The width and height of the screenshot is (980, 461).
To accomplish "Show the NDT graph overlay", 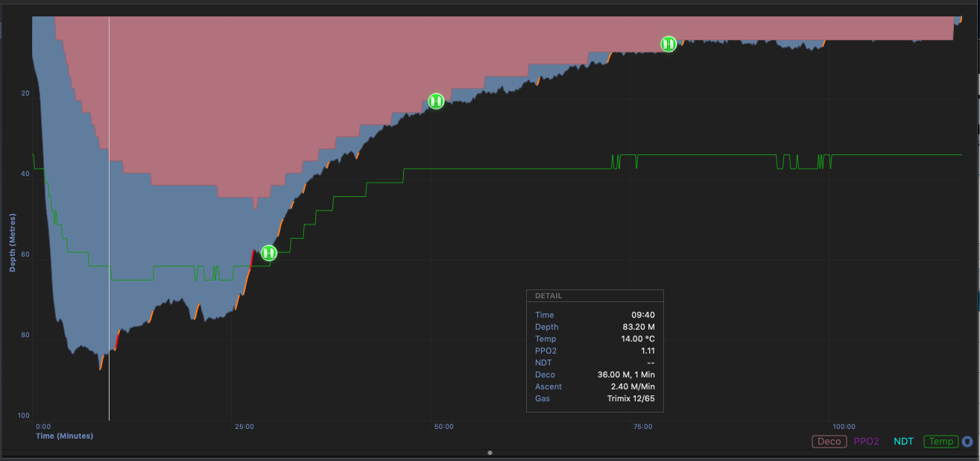I will click(903, 442).
